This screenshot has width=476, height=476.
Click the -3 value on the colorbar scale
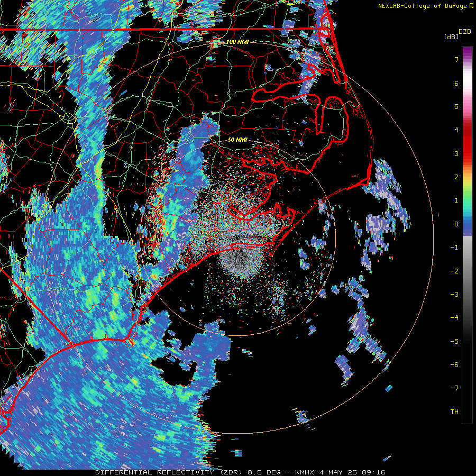454,295
